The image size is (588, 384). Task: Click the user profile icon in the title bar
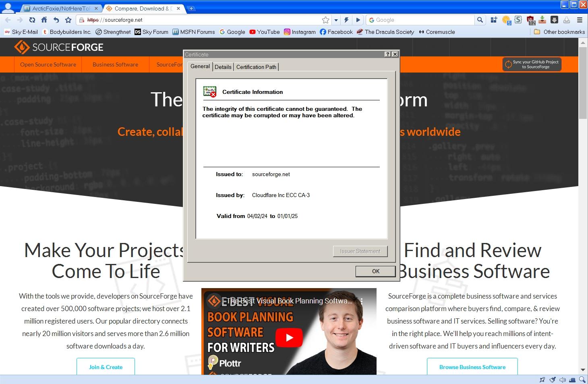tap(8, 8)
